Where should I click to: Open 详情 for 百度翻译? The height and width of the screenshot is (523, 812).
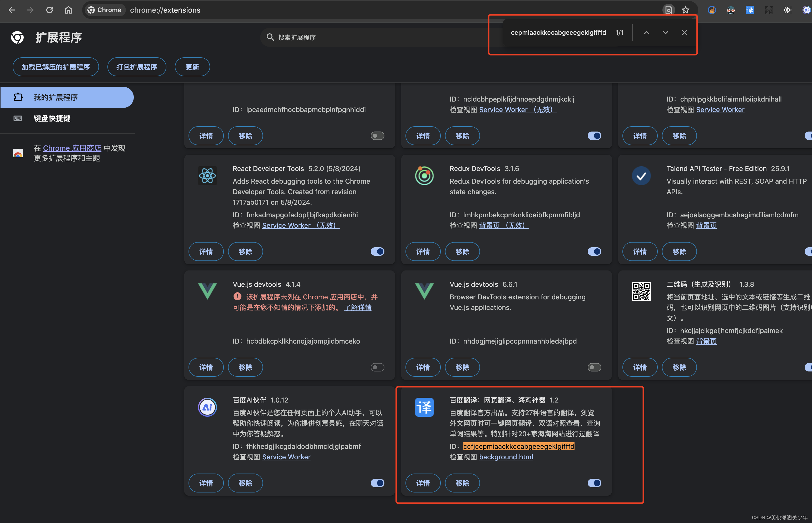click(423, 483)
